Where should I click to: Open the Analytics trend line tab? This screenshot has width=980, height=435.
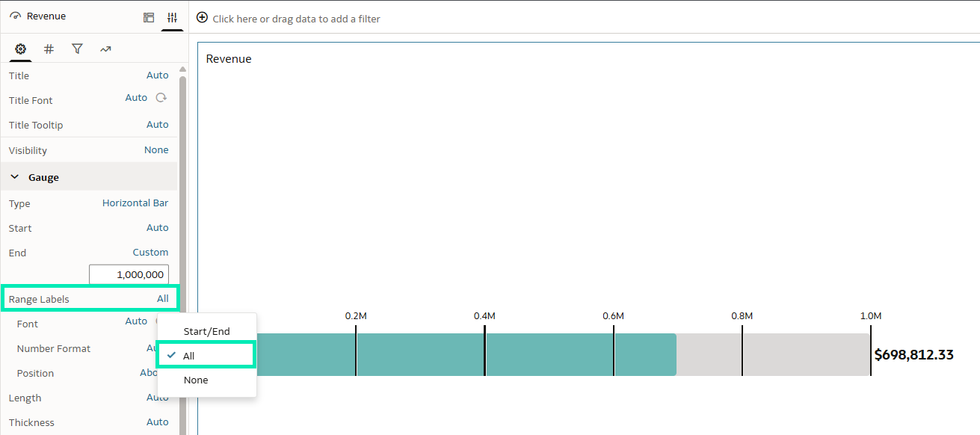pos(105,49)
